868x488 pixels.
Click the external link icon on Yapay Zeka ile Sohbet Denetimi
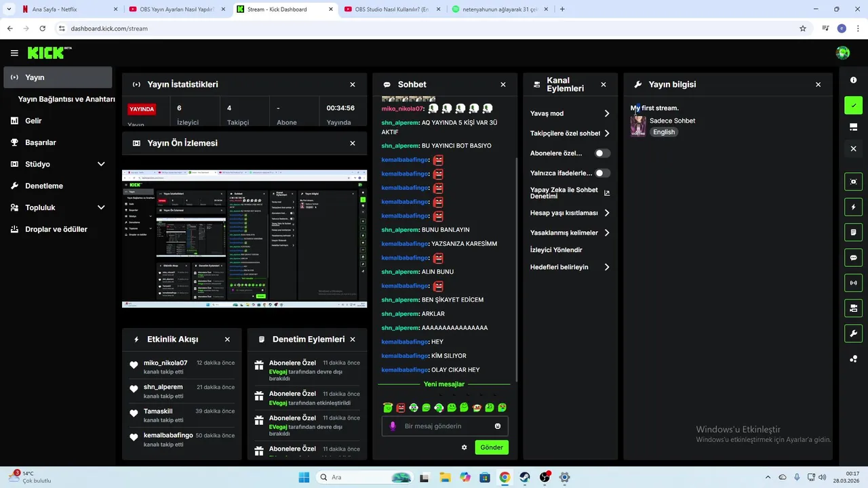[607, 193]
